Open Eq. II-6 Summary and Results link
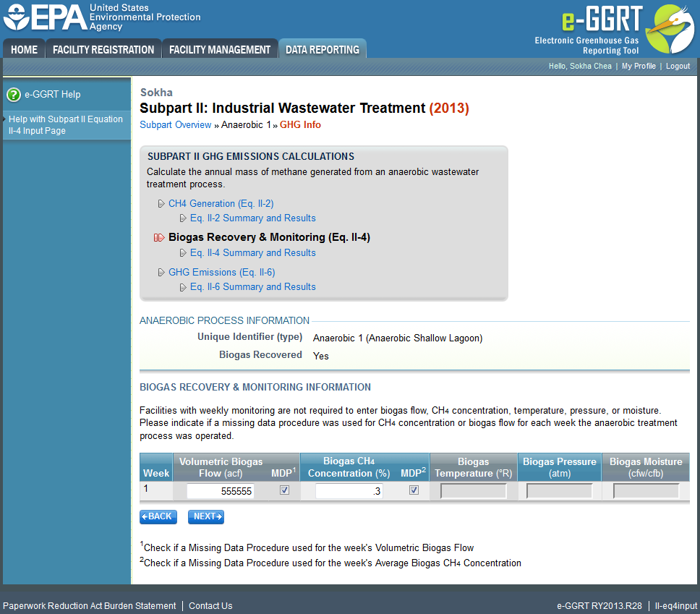This screenshot has height=614, width=700. click(252, 287)
